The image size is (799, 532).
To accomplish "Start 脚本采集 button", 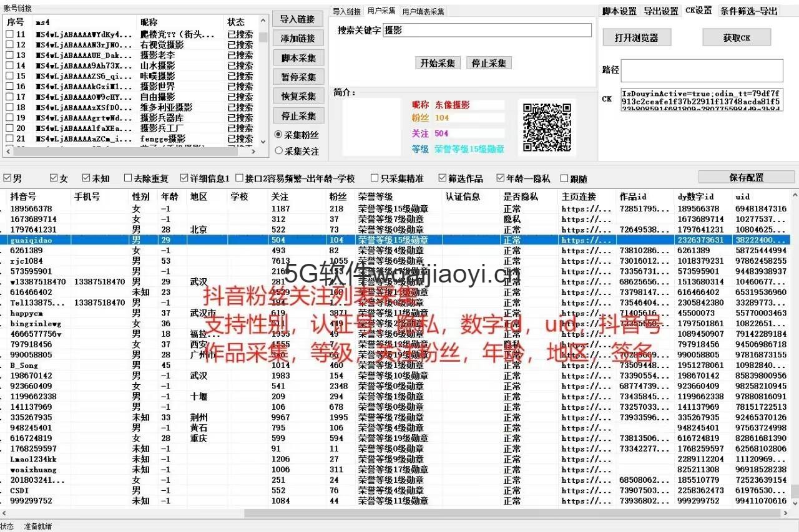I will click(x=298, y=58).
